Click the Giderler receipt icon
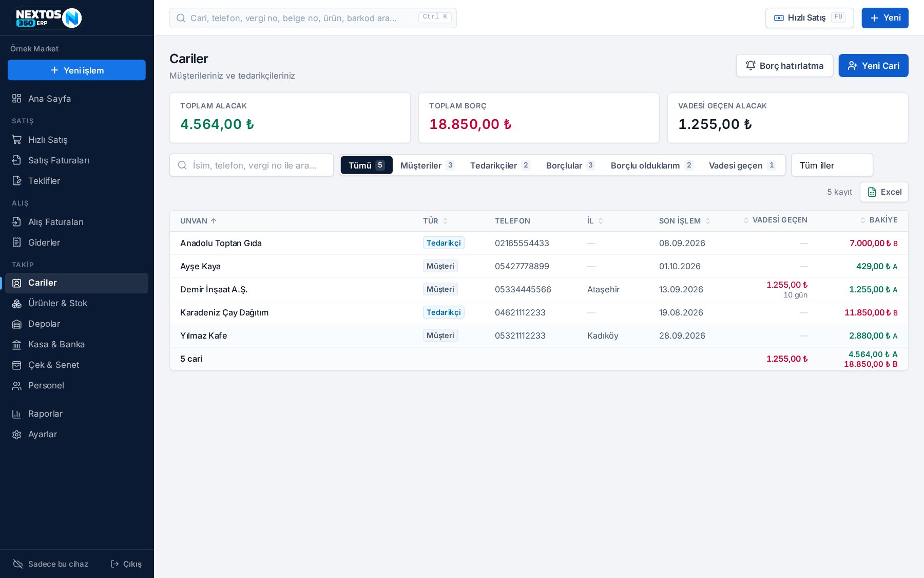 17,243
